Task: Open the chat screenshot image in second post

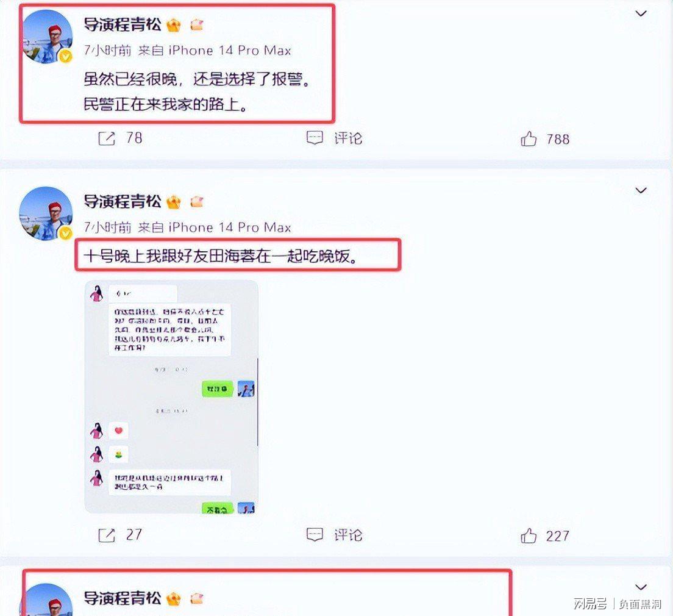Action: coord(171,396)
